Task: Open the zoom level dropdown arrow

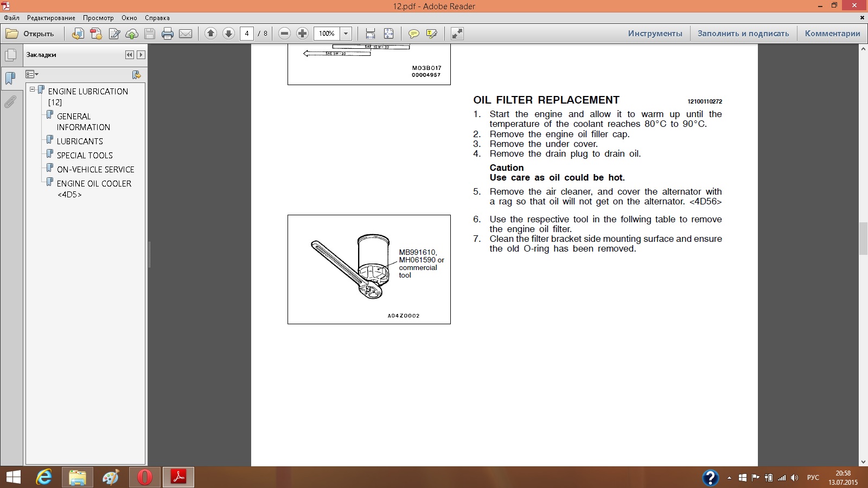Action: 346,34
